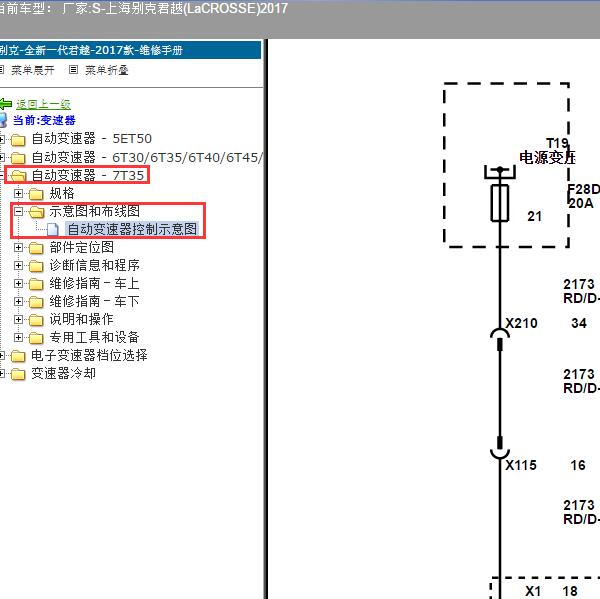Select the 部件定位图 item
Screen dimensions: 600x599
coord(82,247)
